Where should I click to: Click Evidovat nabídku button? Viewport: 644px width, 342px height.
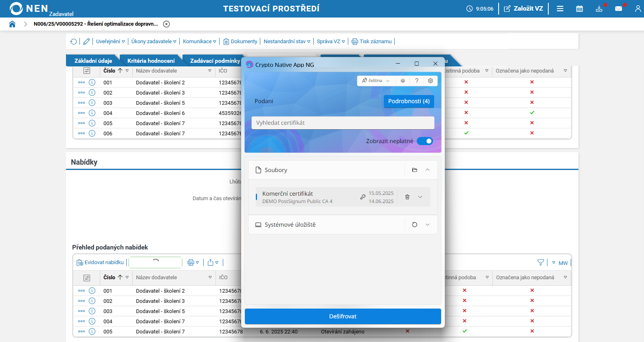pyautogui.click(x=100, y=263)
